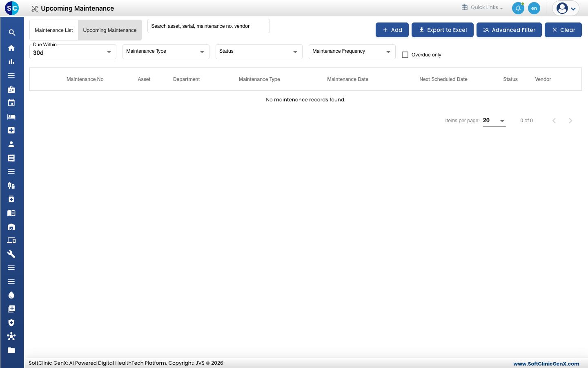Open the warehouse icon in the sidebar
The height and width of the screenshot is (368, 588).
(11, 227)
